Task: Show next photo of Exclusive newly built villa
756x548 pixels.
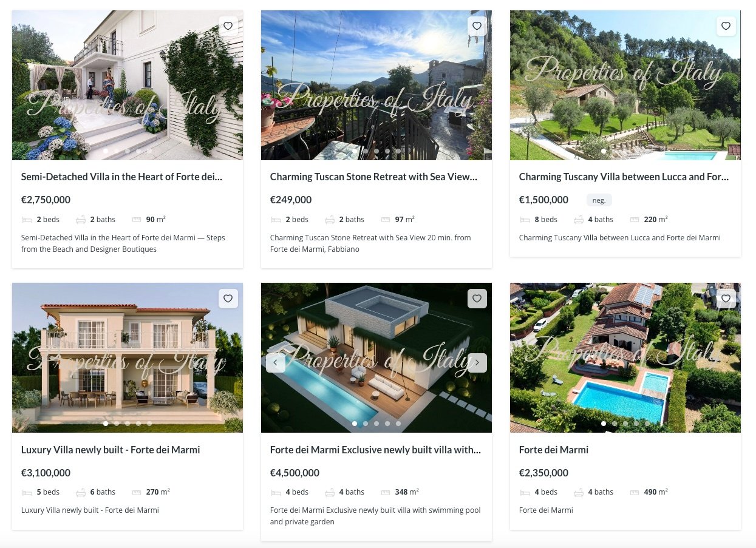Action: point(477,363)
